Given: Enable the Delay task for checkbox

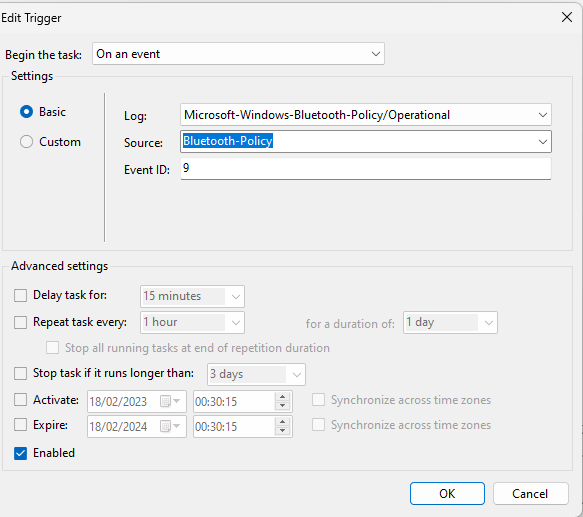Looking at the screenshot, I should [20, 296].
